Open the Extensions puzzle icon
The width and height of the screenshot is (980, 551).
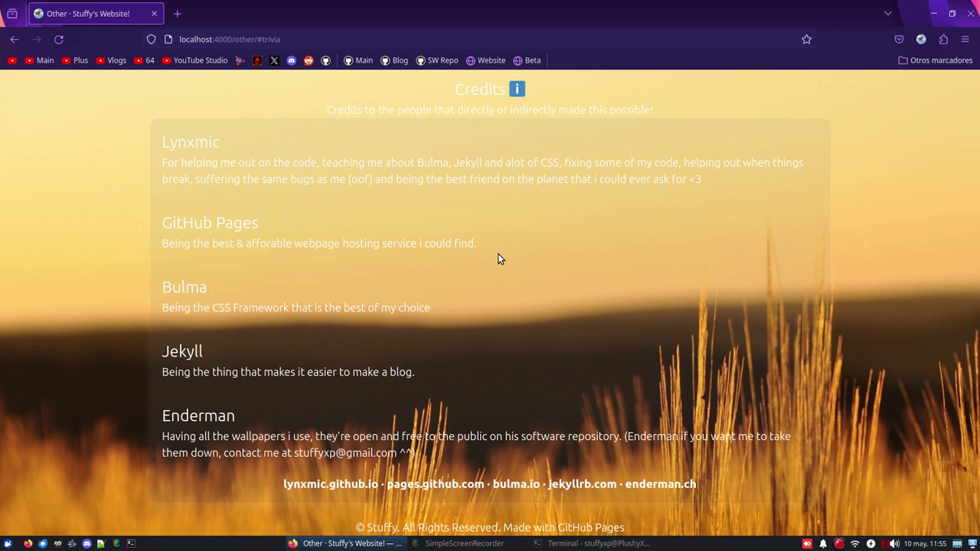tap(943, 39)
